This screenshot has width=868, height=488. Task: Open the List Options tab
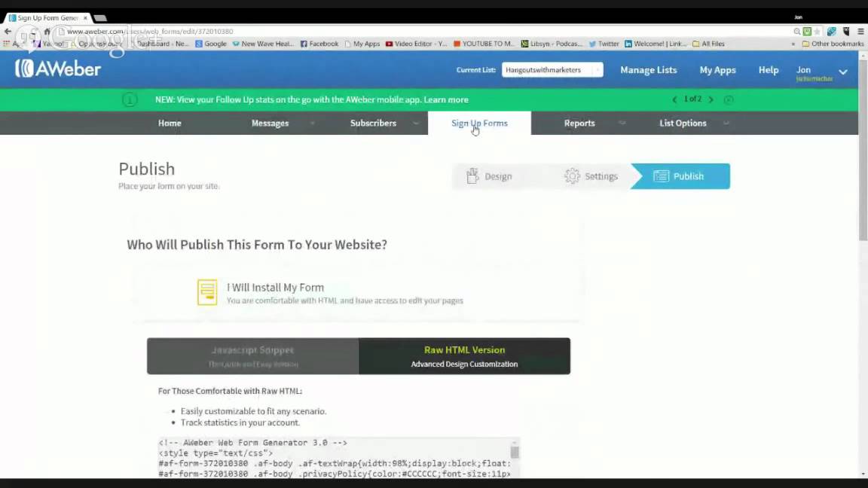(x=683, y=124)
